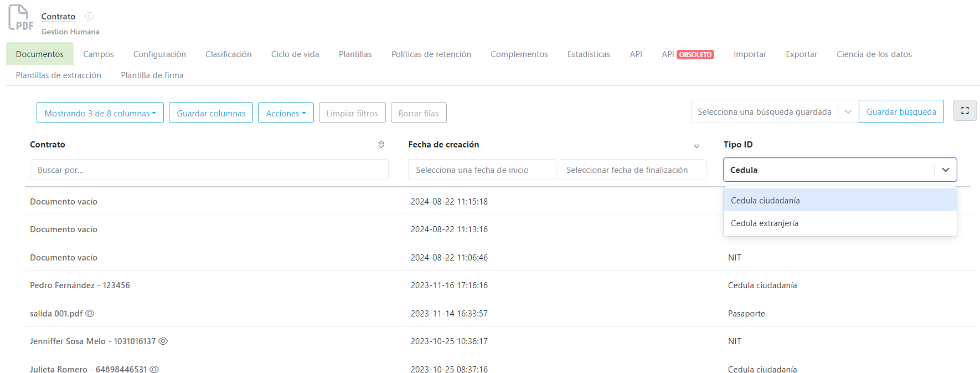Click the PDF document type icon
The height and width of the screenshot is (373, 980).
[x=20, y=18]
